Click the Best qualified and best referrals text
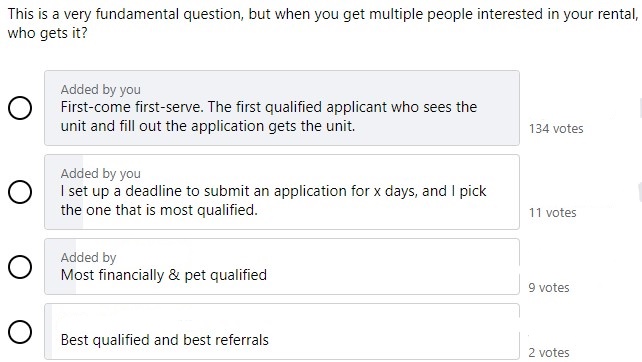The width and height of the screenshot is (642, 362). (x=165, y=340)
